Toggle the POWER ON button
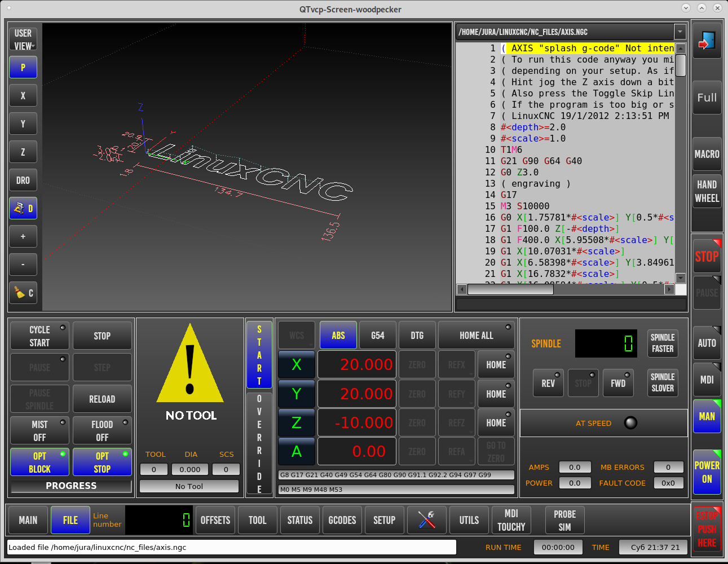The width and height of the screenshot is (728, 564). [707, 472]
